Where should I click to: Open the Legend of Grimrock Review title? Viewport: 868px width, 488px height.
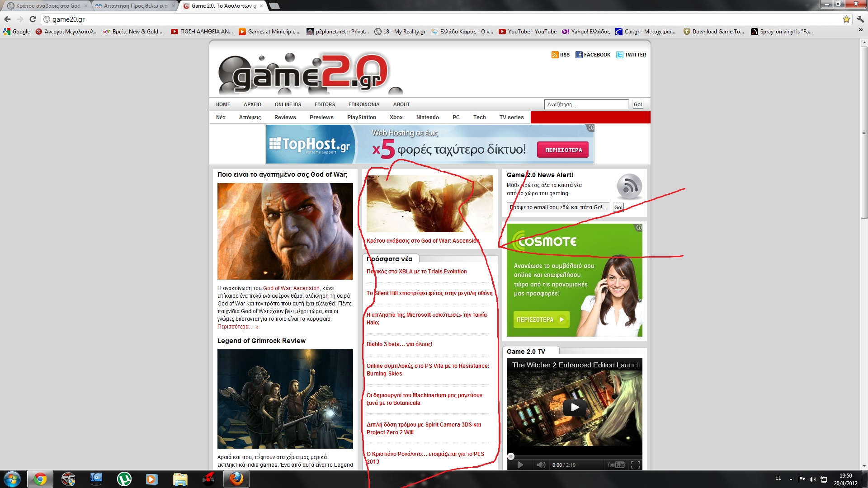tap(261, 341)
